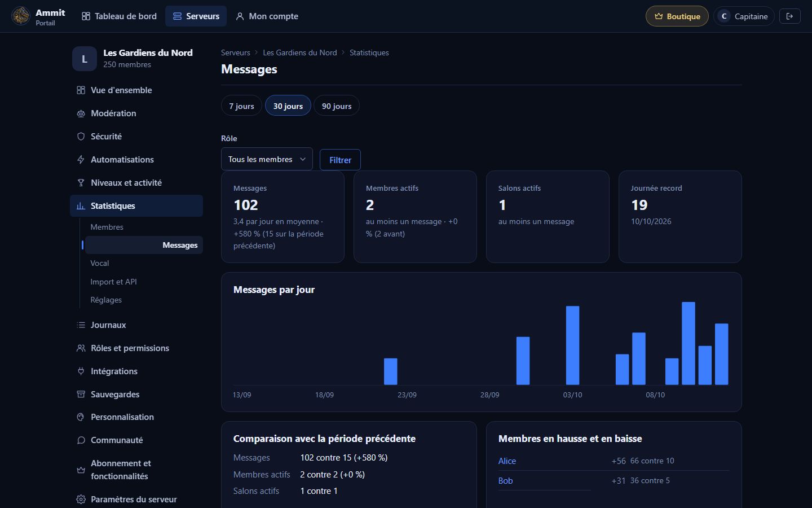Screen dimensions: 812x508
Task: Click the Rôles et permissions people icon
Action: 81,348
